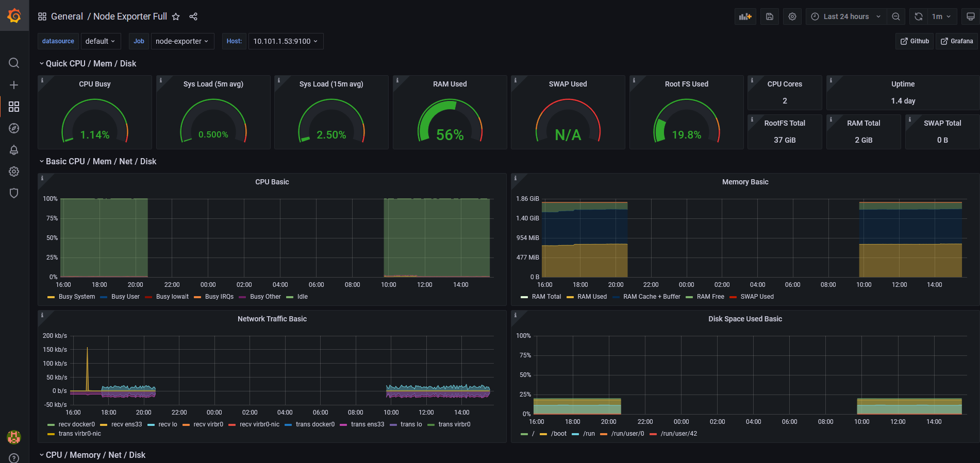Open the Server Admin shield icon

14,193
